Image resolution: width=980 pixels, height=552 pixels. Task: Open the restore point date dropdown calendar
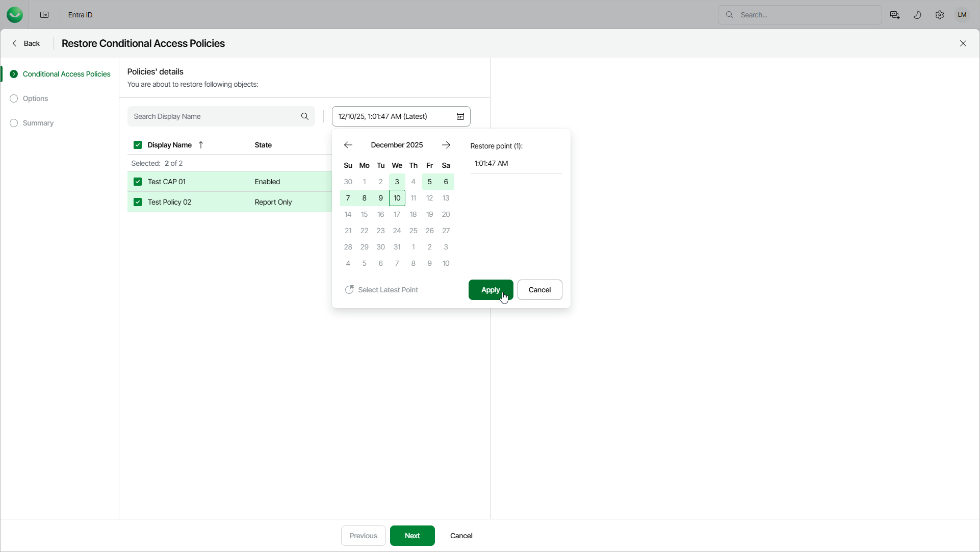[460, 116]
